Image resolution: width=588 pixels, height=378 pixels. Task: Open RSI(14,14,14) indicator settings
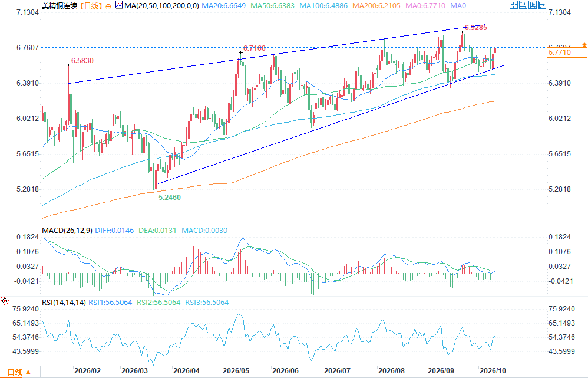[x=64, y=303]
